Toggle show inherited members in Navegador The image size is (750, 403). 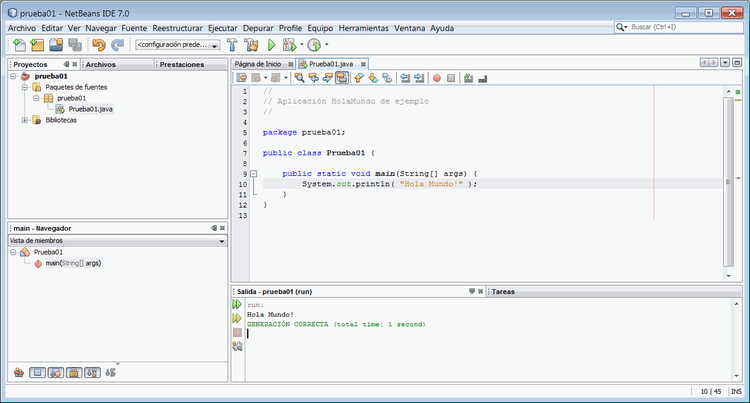19,372
